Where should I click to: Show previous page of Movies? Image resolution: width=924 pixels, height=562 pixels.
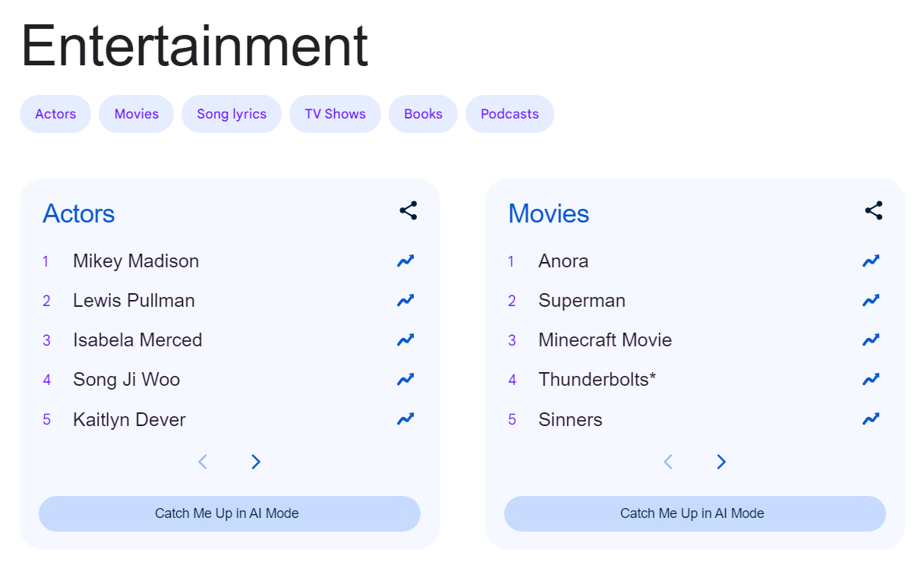click(668, 462)
